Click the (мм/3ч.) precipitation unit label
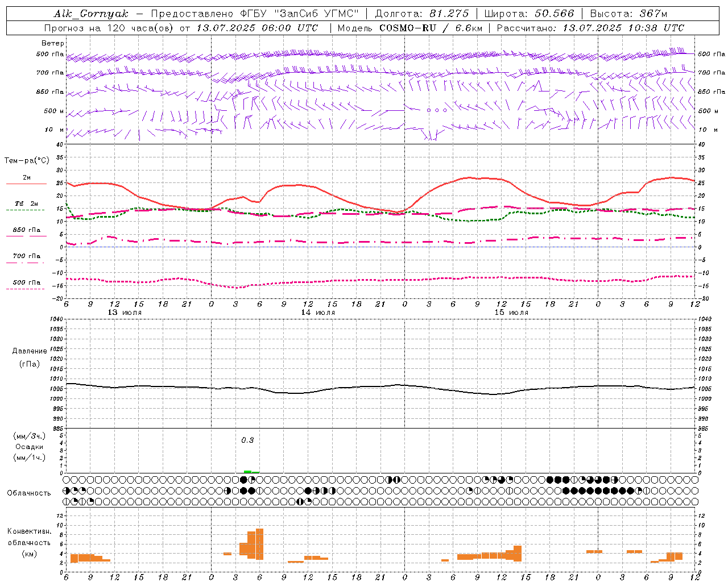Viewport: 728px width, 582px height. [29, 436]
